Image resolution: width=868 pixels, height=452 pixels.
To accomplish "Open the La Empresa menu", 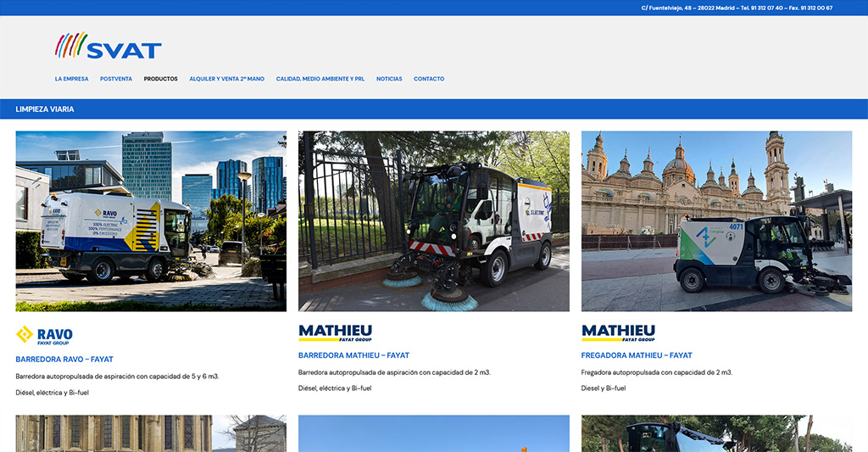I will point(71,79).
